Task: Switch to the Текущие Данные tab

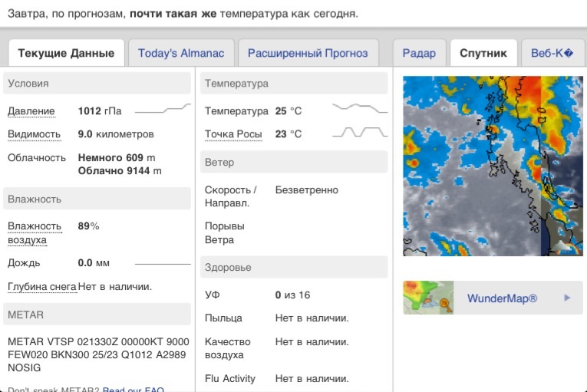Action: point(66,53)
